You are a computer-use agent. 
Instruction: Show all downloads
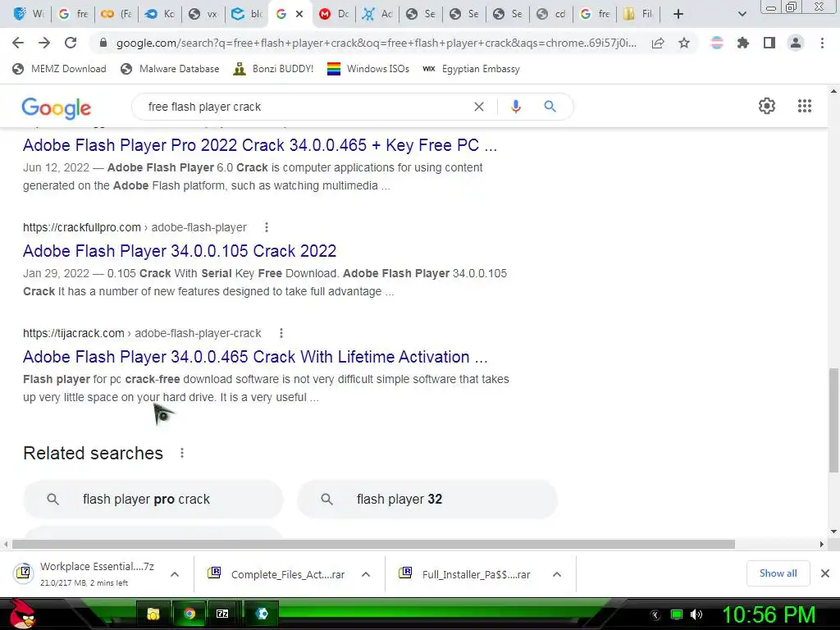[x=778, y=573]
